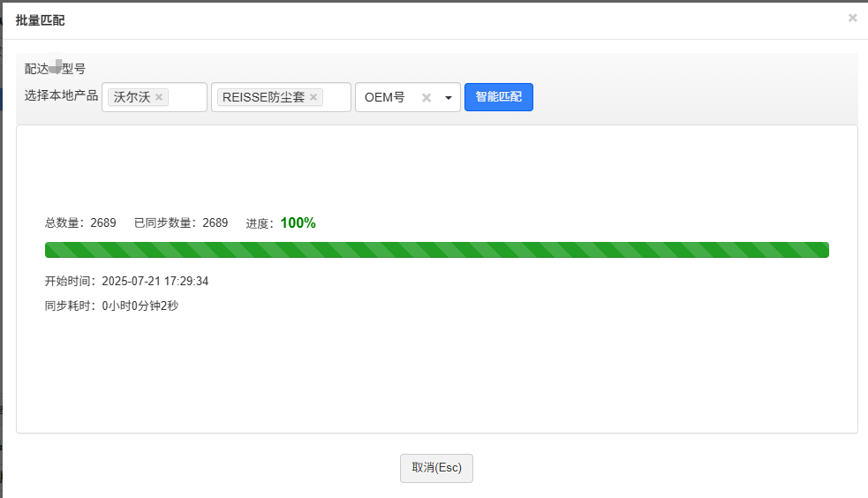Click the green striped progress bar
The width and height of the screenshot is (868, 498).
(436, 250)
